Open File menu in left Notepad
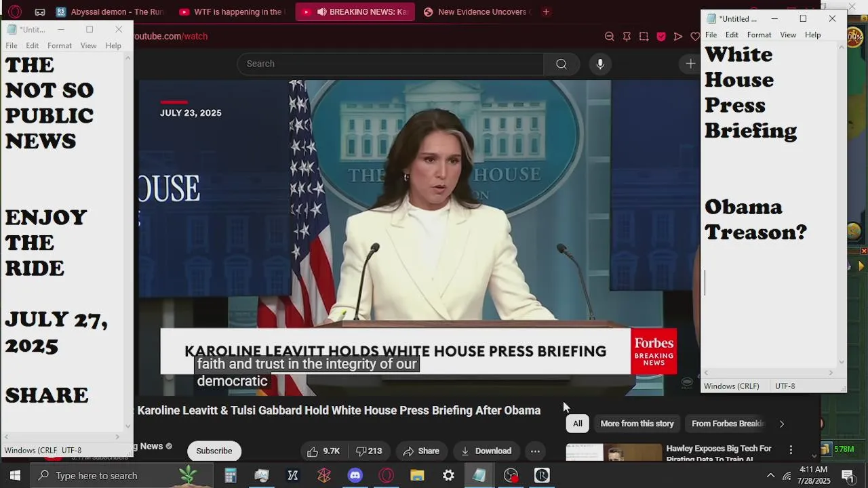Screen dimensions: 868x488 pos(12,45)
